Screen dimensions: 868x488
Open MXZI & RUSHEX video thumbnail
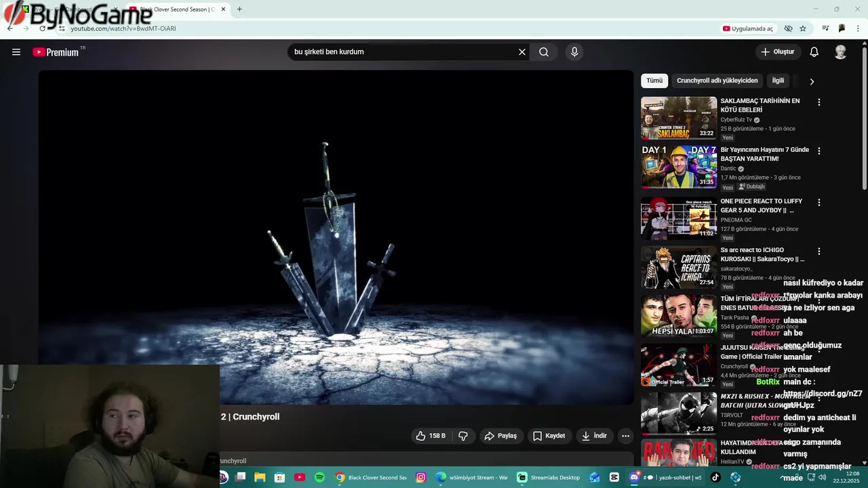(x=679, y=413)
